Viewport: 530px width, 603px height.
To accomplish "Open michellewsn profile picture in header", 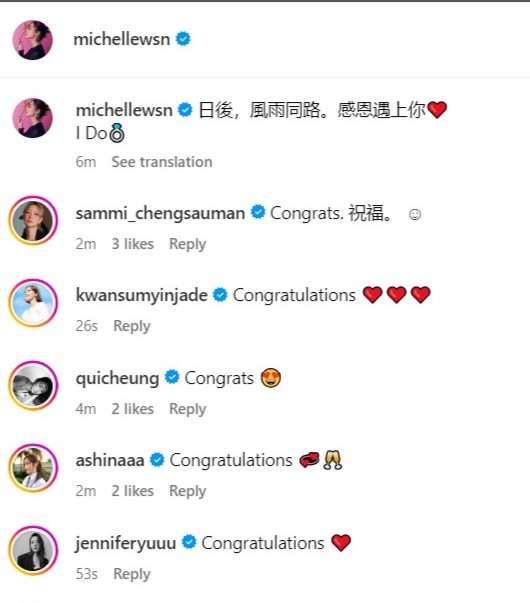I will point(33,40).
